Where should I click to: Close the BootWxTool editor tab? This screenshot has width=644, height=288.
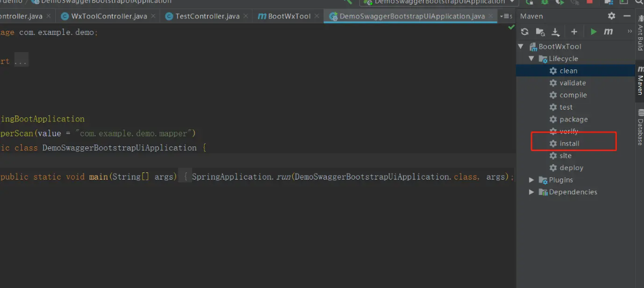317,17
